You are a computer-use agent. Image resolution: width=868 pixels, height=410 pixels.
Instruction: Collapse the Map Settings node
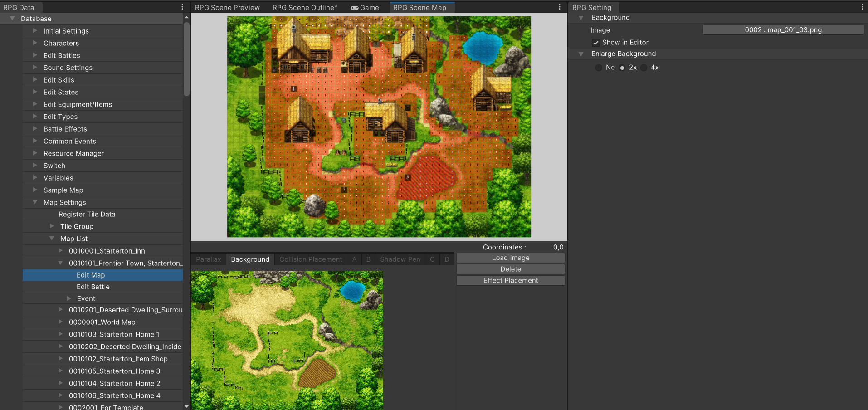tap(35, 202)
